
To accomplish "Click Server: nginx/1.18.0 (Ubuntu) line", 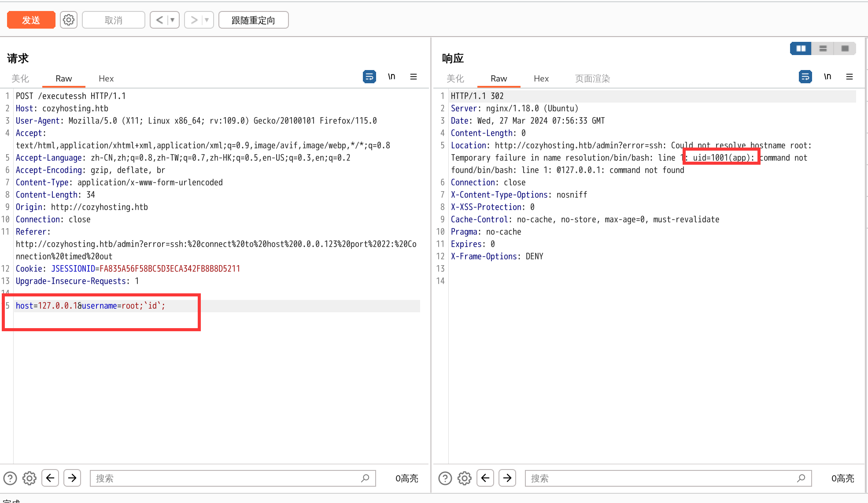I will click(x=515, y=108).
